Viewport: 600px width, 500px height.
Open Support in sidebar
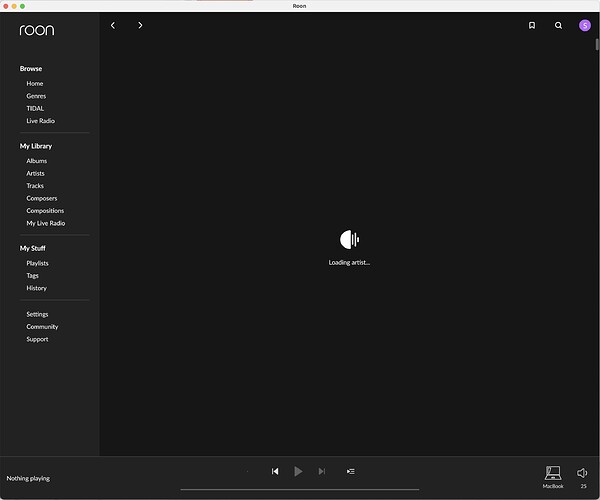(37, 339)
